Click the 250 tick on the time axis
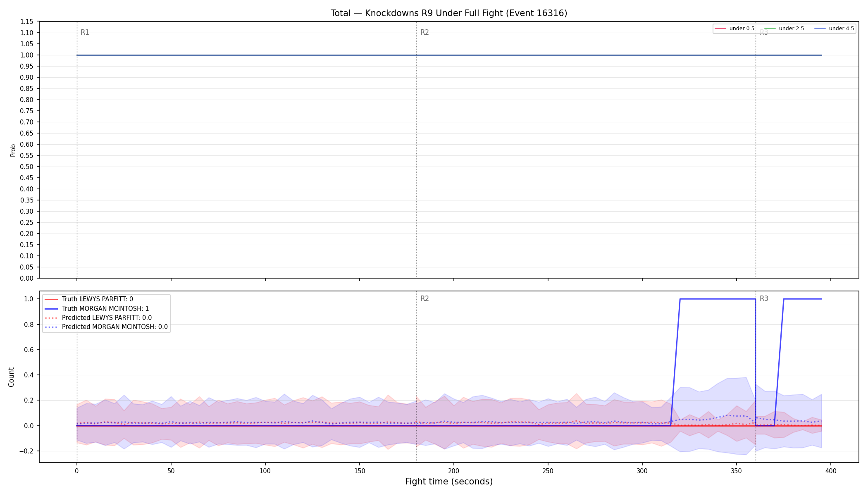 [x=548, y=471]
